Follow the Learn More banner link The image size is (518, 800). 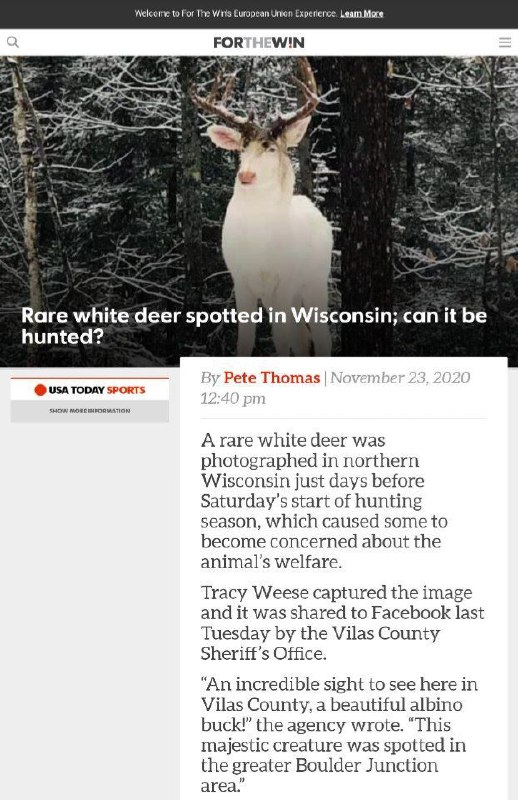[362, 14]
